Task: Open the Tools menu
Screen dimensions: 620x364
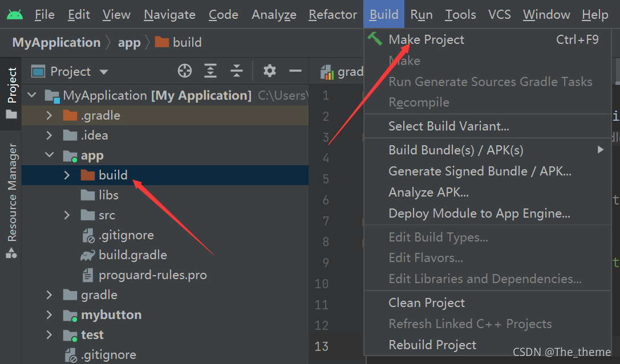Action: tap(461, 15)
